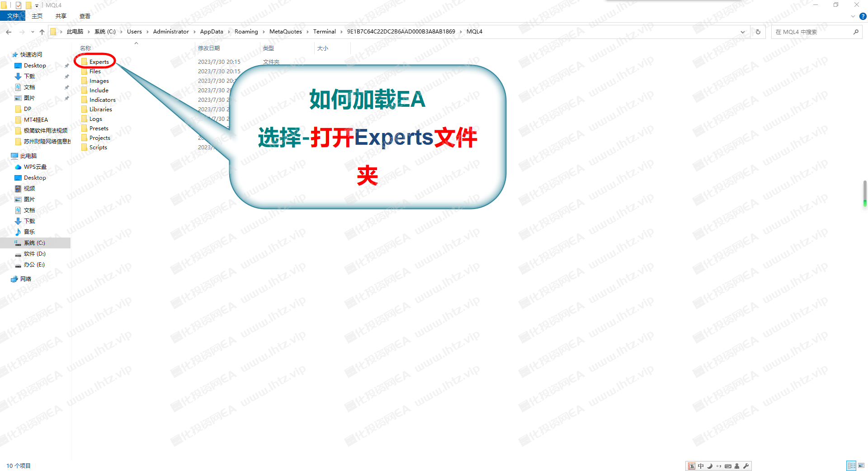The image size is (868, 471).
Task: Open the recent locations dropdown arrow
Action: [x=33, y=32]
